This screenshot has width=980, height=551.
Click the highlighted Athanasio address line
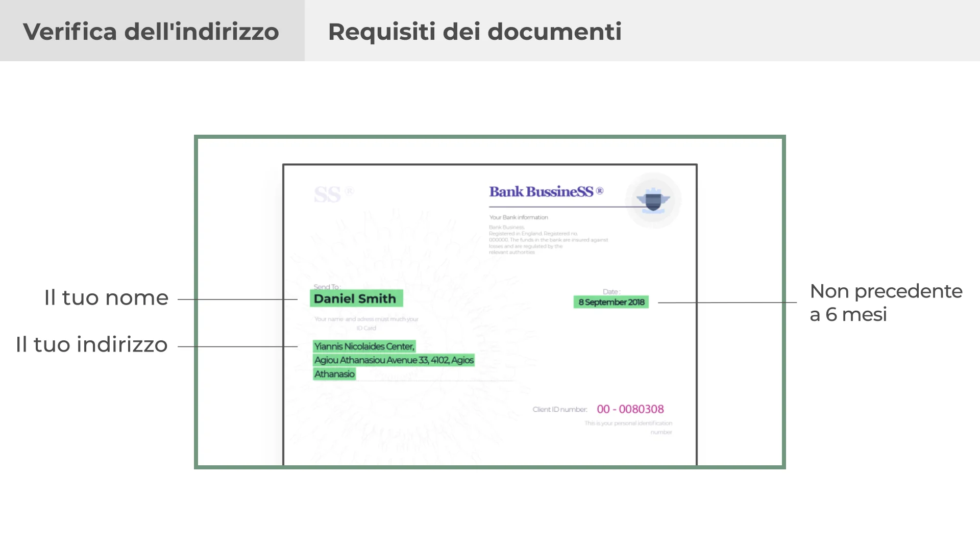(x=334, y=374)
